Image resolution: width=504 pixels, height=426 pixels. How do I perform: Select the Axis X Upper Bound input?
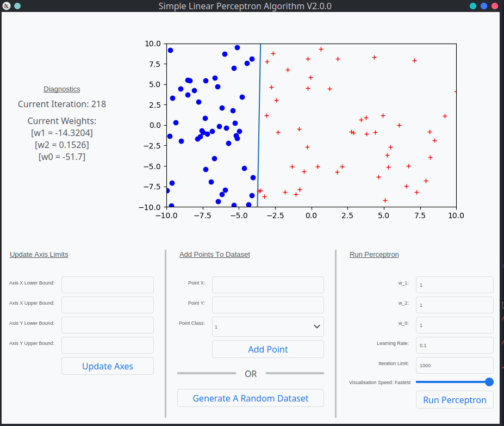[x=108, y=305]
